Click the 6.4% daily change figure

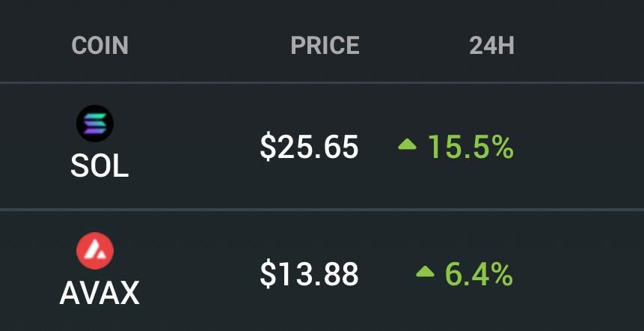[x=479, y=274]
